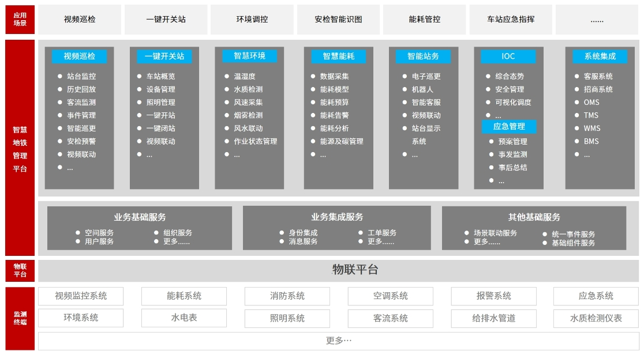This screenshot has height=355, width=644.
Task: Click the 站台监控 list item
Action: [81, 76]
